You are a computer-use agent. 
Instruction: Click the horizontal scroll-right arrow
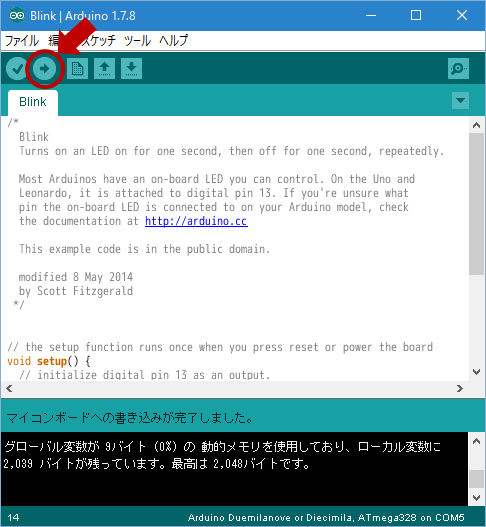[x=460, y=389]
